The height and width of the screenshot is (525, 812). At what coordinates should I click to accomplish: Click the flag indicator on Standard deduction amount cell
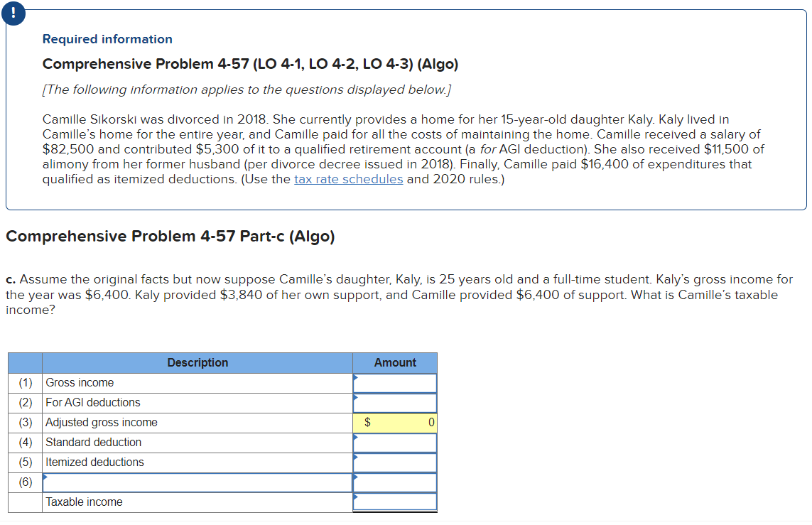pos(355,438)
